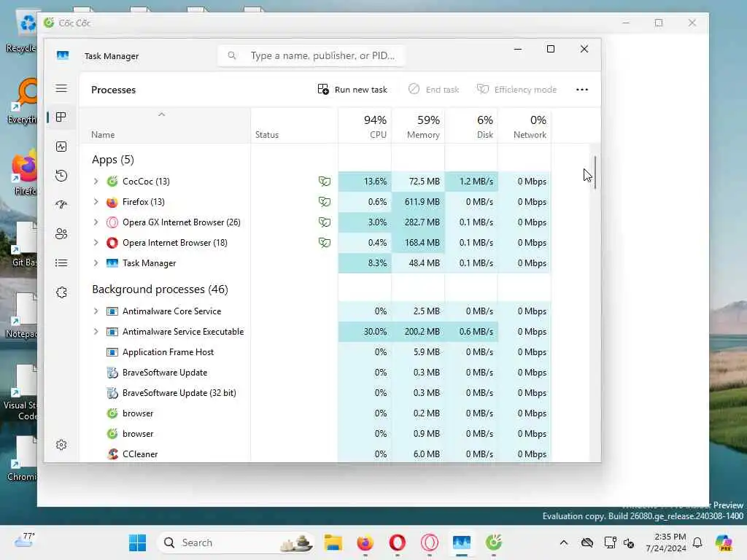Click Run new task button
This screenshot has height=560, width=747.
(x=352, y=90)
